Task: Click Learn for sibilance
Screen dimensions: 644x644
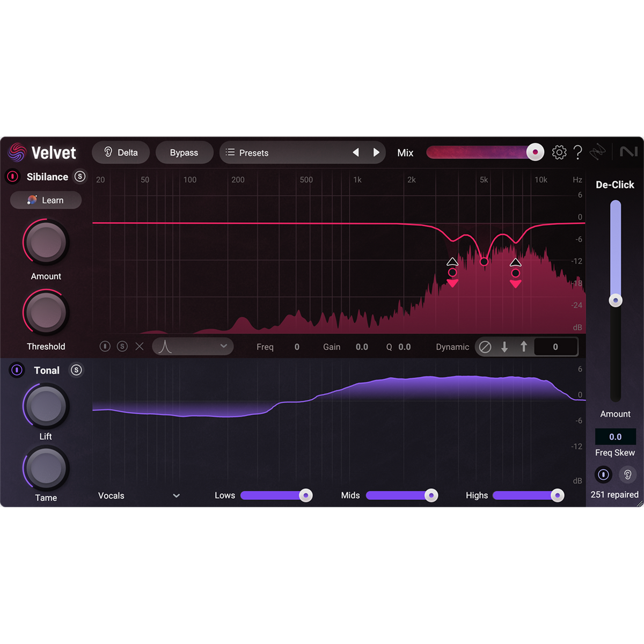Action: 46,200
